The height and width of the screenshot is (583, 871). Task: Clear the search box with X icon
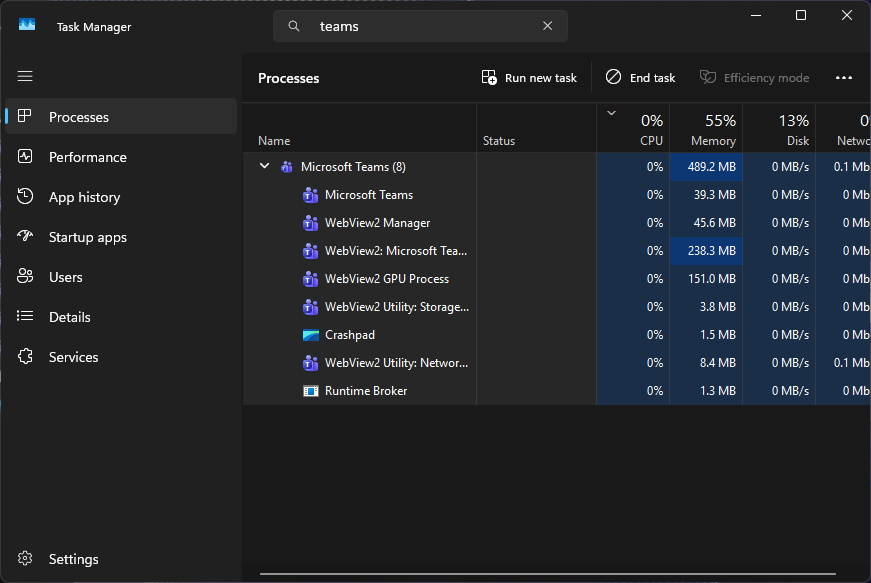(547, 26)
